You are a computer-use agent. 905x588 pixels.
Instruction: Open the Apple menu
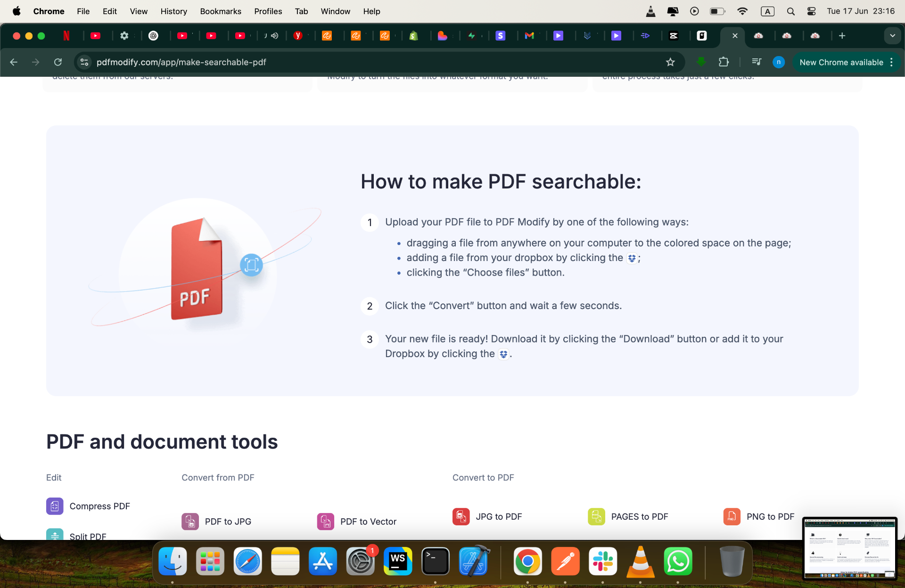pos(16,11)
